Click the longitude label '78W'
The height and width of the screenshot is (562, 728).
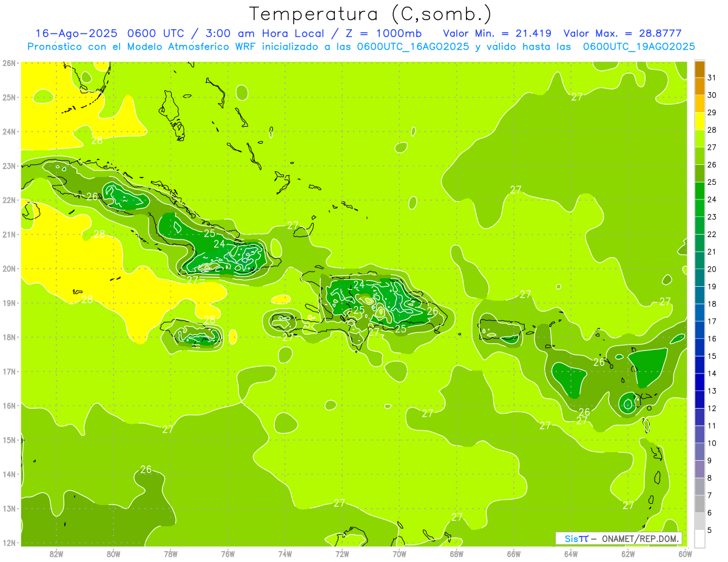(x=170, y=554)
